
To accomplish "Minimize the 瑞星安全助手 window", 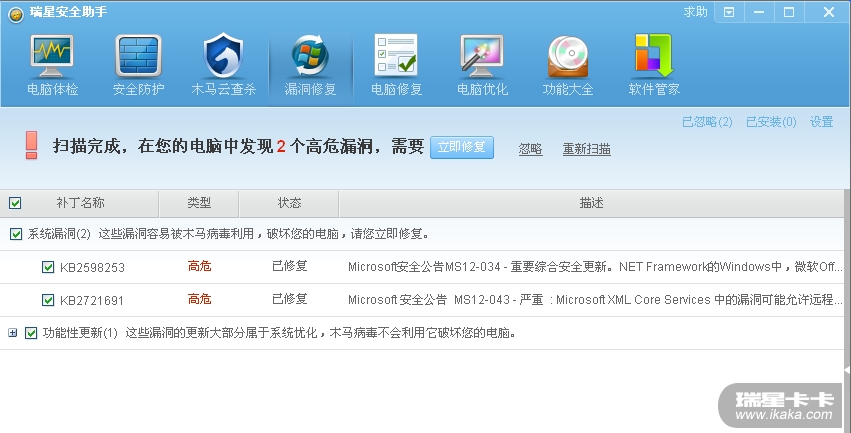I will [x=759, y=12].
